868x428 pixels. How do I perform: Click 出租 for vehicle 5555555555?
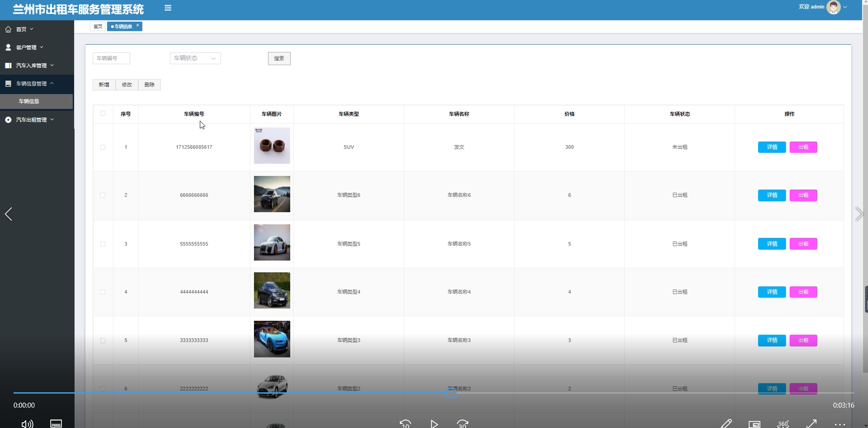[803, 244]
